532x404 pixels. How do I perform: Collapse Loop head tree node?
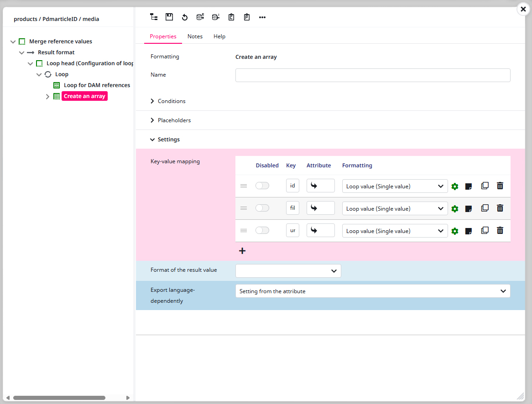pos(30,63)
